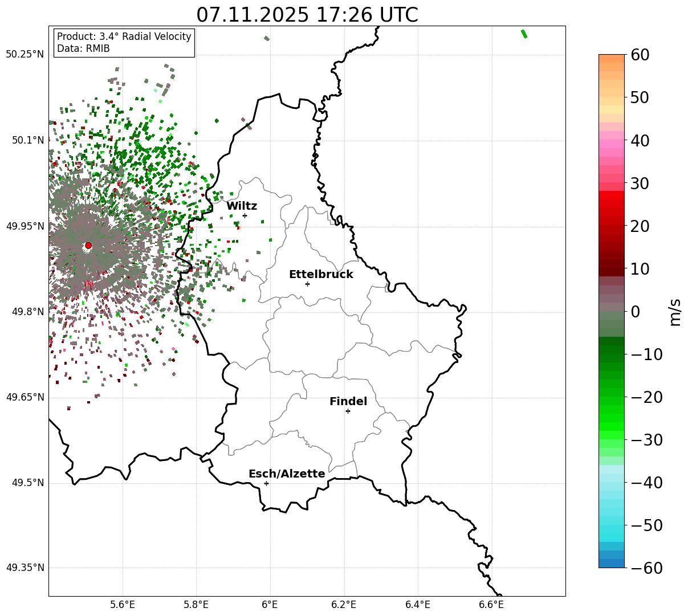Click longitude label 6.2°E
This screenshot has height=616, width=688.
tap(344, 605)
